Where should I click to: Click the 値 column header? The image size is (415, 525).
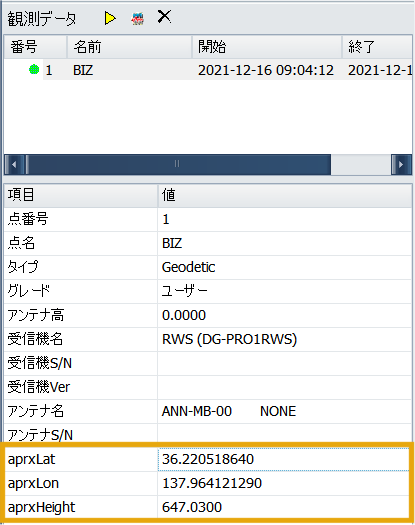285,195
